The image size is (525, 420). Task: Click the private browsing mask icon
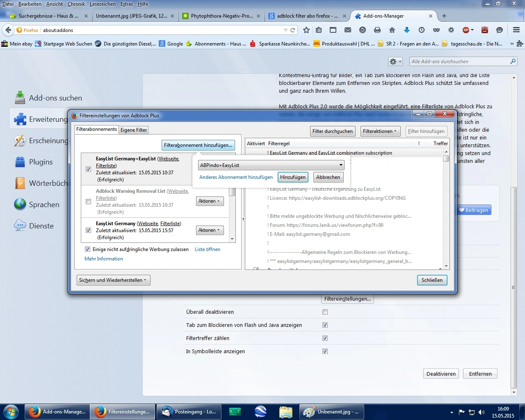(436, 30)
